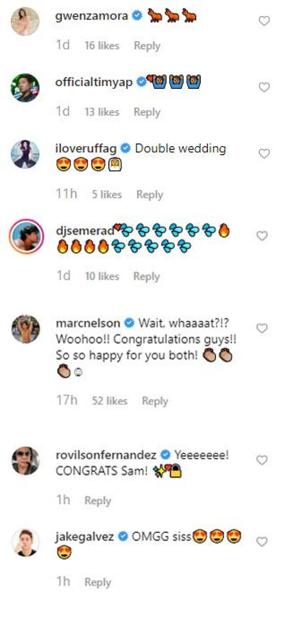The width and height of the screenshot is (293, 644).
Task: Like marcnelson's congratulations comment
Action: pos(262,329)
